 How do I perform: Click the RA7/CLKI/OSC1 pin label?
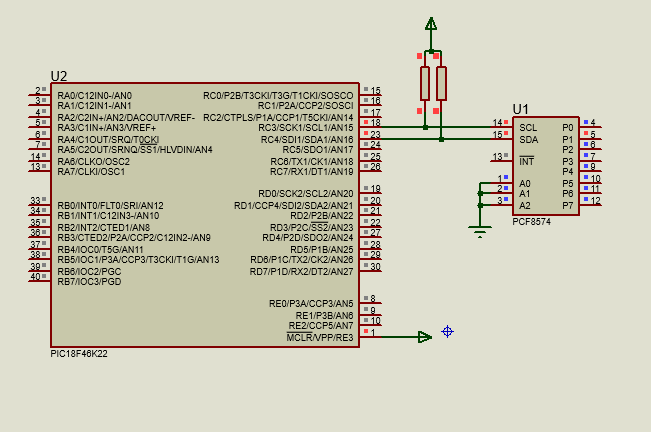91,172
